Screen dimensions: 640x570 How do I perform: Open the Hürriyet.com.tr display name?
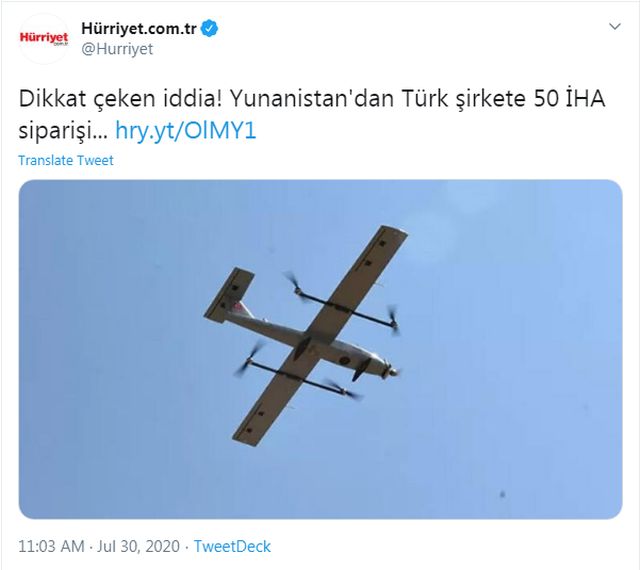(x=139, y=29)
